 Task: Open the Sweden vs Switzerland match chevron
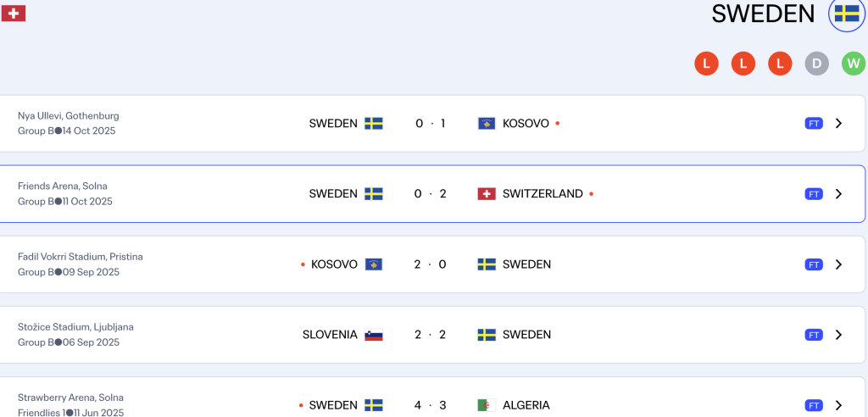click(x=838, y=194)
